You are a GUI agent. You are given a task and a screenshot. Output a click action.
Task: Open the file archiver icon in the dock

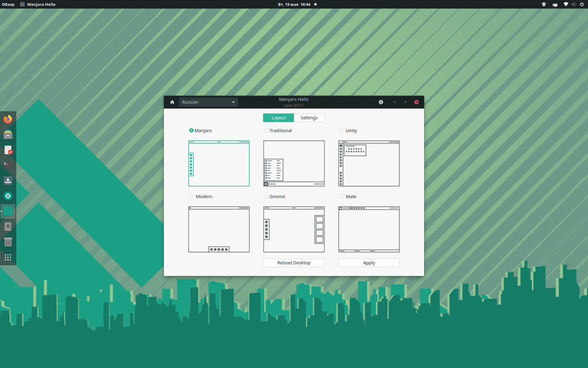coord(8,134)
